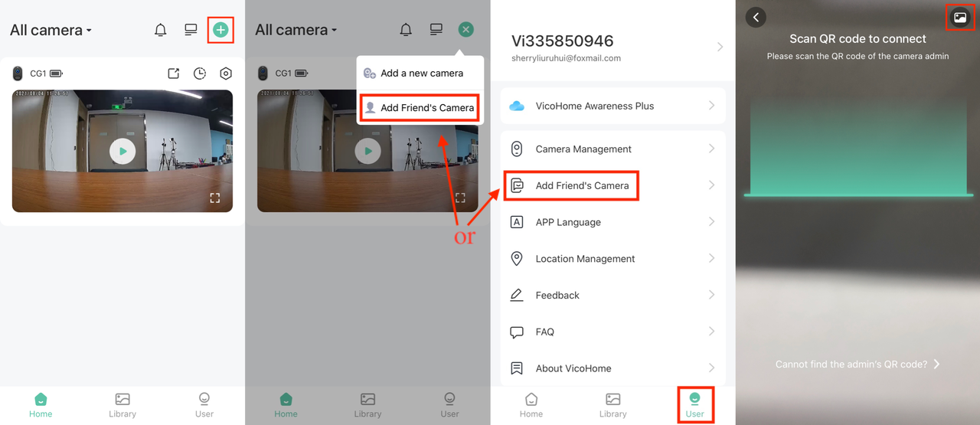Tap the Home tab on the dimmed popup screen

[286, 405]
